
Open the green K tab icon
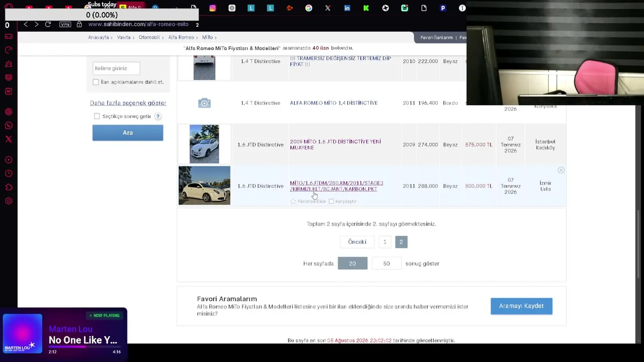point(366,8)
